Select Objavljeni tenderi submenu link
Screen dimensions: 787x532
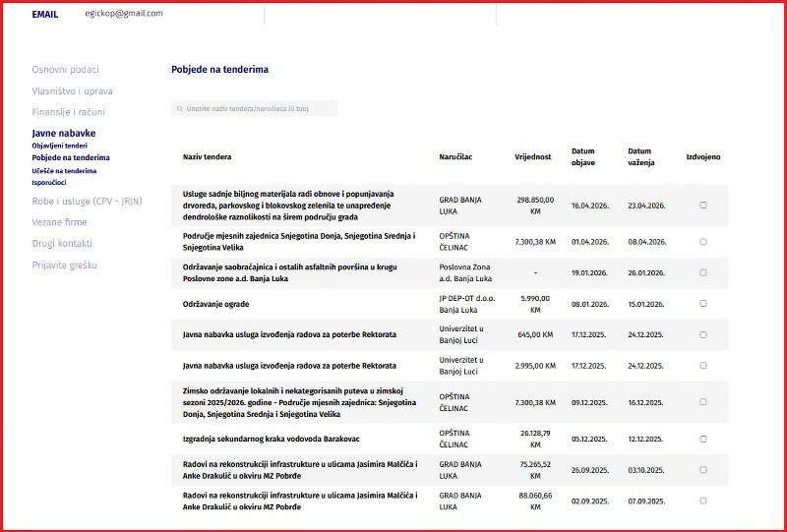pos(59,146)
